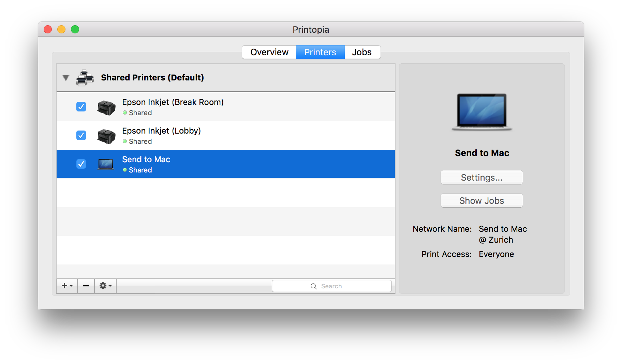The width and height of the screenshot is (622, 364).
Task: Click the Shared Printers group printer icon
Action: click(85, 78)
